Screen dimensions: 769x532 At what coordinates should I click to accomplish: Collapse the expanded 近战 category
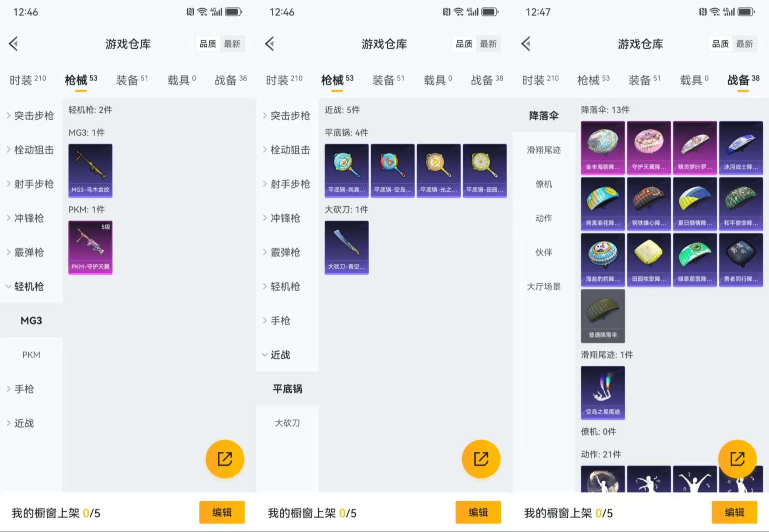point(280,354)
